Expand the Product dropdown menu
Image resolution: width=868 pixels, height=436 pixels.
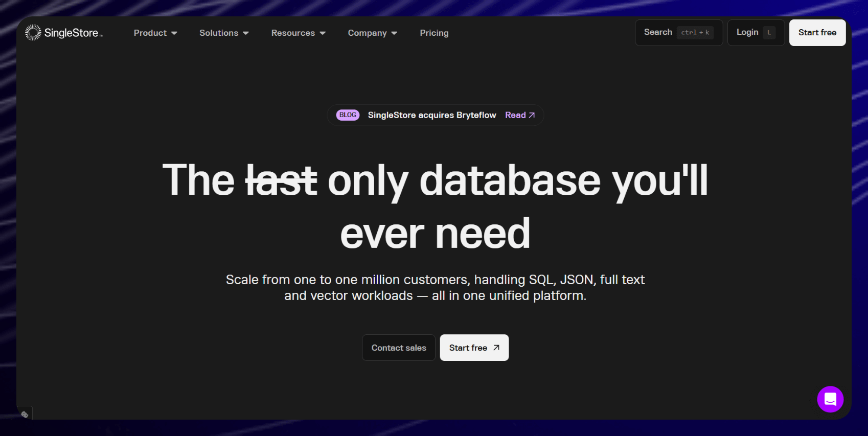click(x=155, y=33)
